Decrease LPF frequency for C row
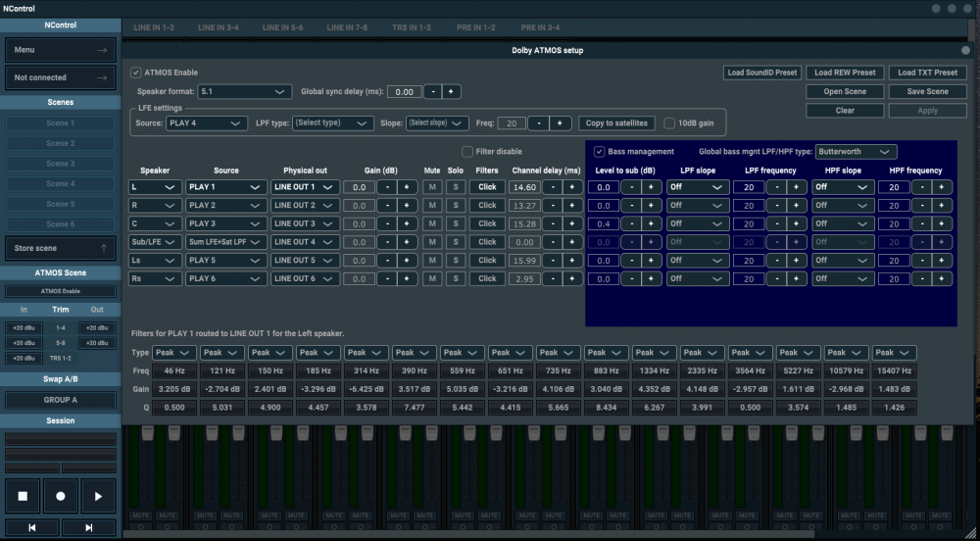980x541 pixels. pyautogui.click(x=776, y=223)
